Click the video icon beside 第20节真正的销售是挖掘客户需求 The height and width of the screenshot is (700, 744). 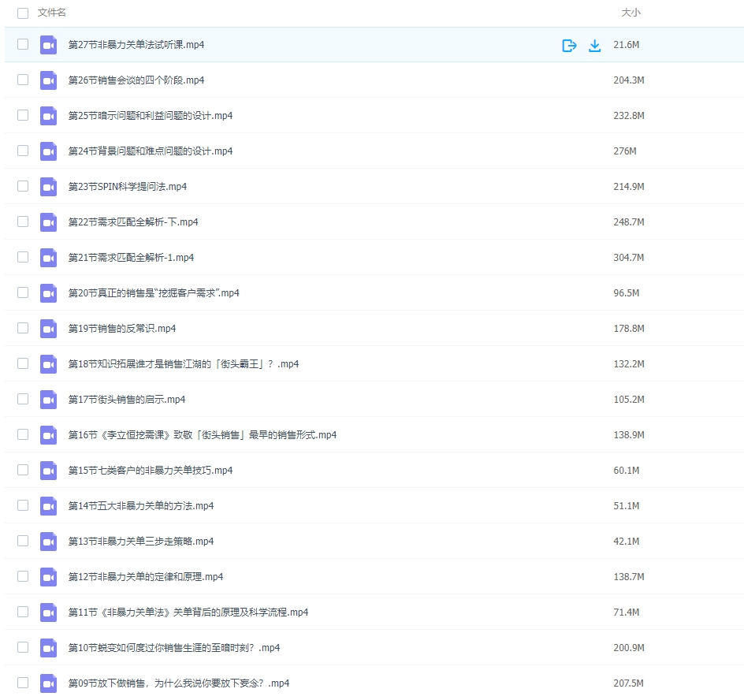pos(48,292)
